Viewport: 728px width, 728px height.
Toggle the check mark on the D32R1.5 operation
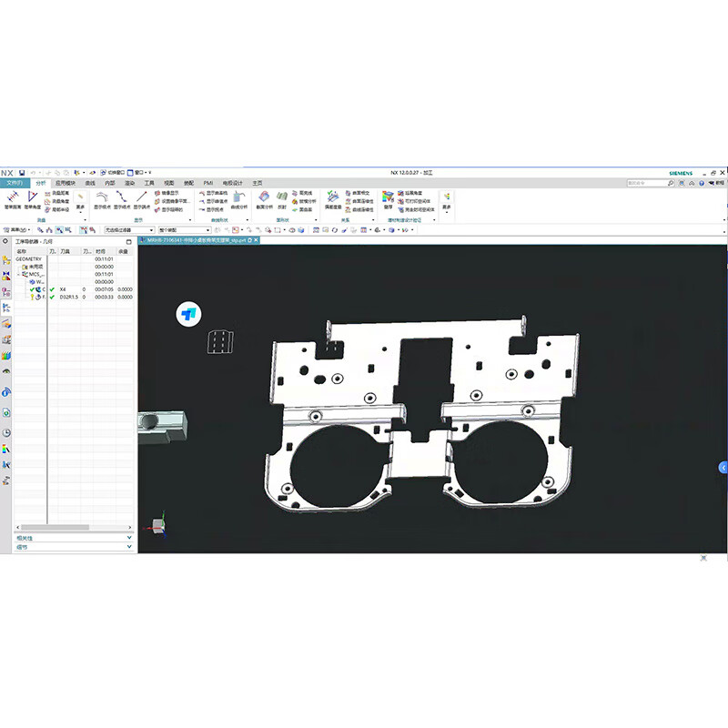click(x=53, y=298)
